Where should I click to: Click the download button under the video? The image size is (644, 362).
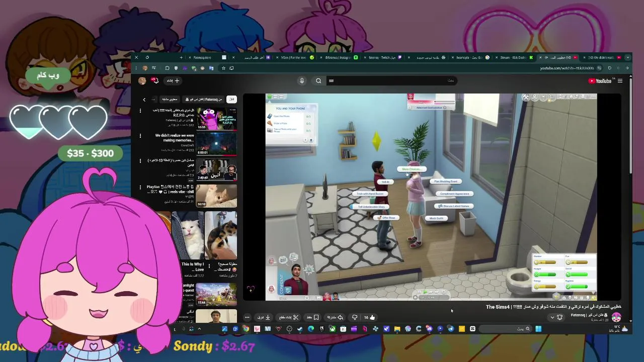tap(264, 317)
